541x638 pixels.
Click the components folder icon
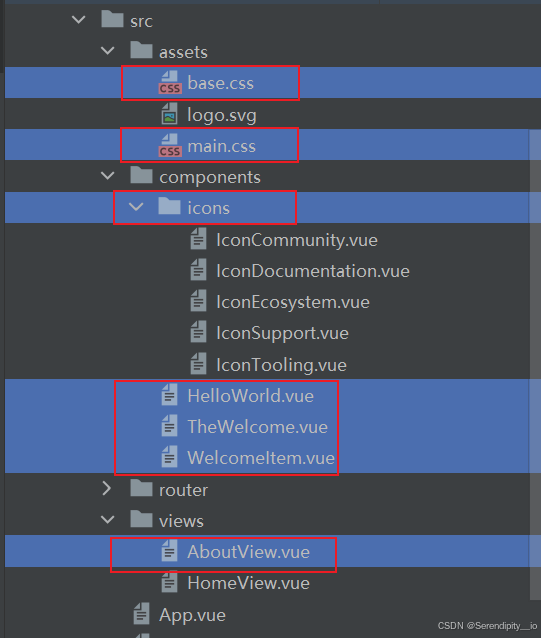pyautogui.click(x=141, y=175)
